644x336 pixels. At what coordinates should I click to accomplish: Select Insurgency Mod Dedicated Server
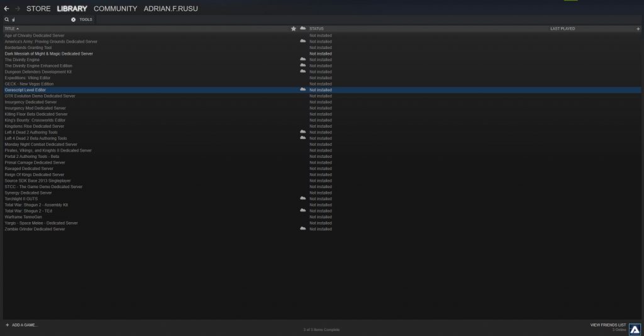tap(35, 108)
